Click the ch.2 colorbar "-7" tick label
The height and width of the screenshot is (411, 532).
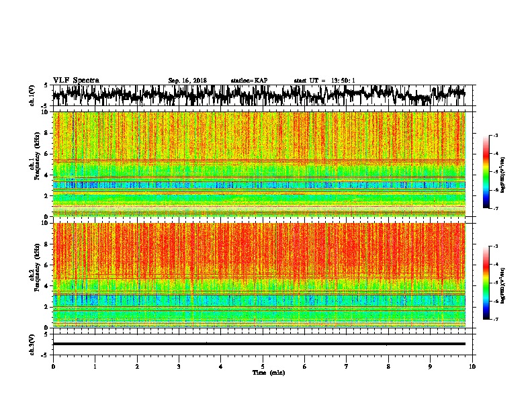click(495, 320)
